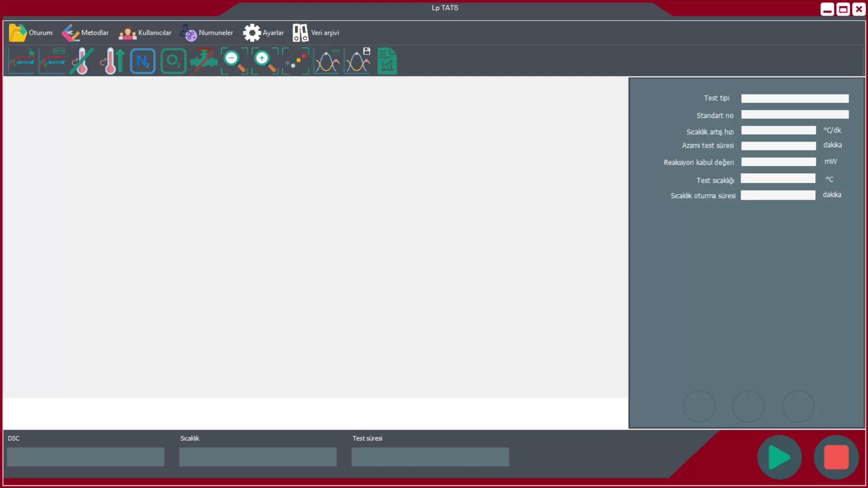This screenshot has width=868, height=488.
Task: Click the manual curve selection icon
Action: (21, 61)
